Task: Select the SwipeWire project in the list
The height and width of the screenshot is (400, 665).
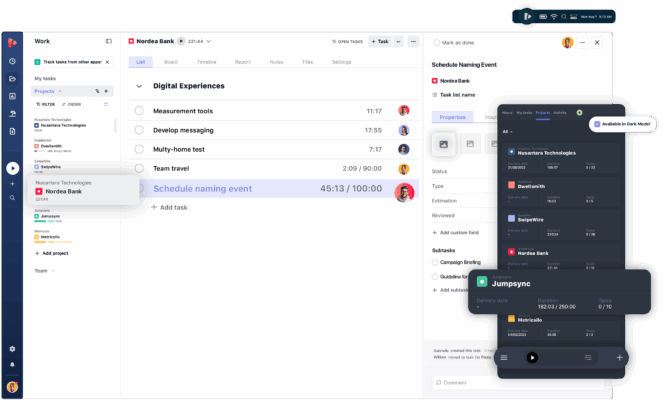Action: [48, 167]
